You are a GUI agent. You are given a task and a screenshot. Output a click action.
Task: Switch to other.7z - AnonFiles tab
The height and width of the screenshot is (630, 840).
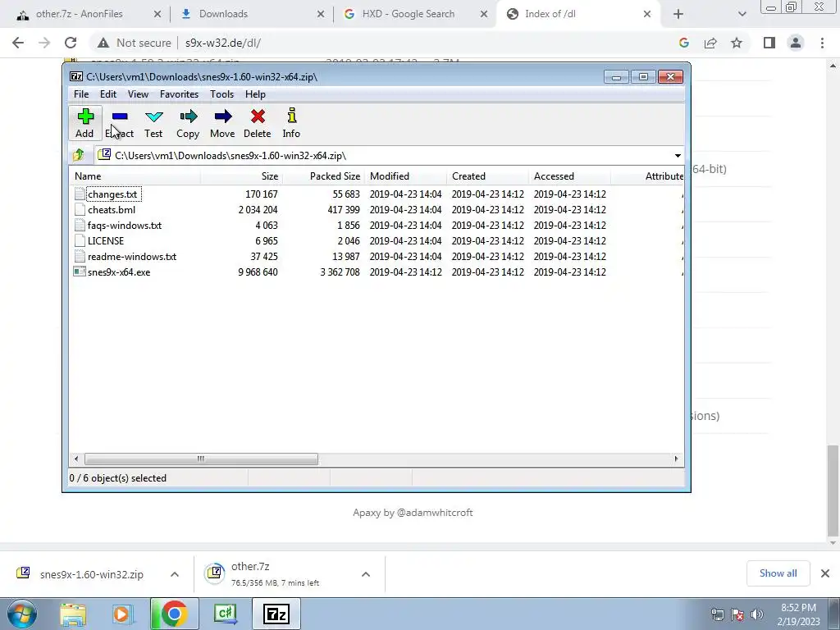[x=85, y=14]
